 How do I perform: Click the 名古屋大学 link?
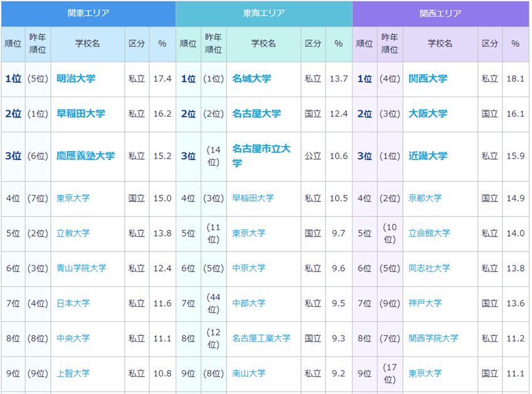point(257,114)
